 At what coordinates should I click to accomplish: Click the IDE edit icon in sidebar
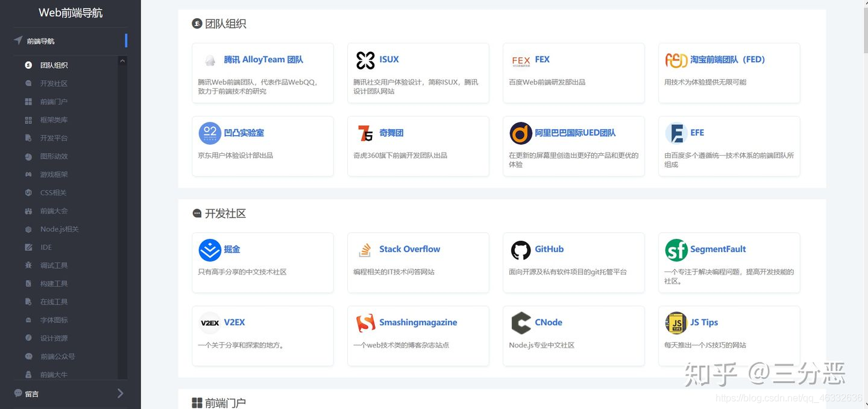pyautogui.click(x=28, y=247)
